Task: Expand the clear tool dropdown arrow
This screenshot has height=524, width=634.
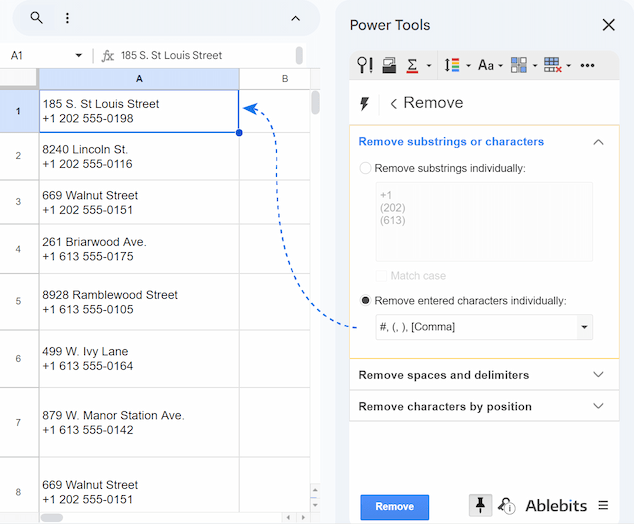Action: pyautogui.click(x=568, y=65)
